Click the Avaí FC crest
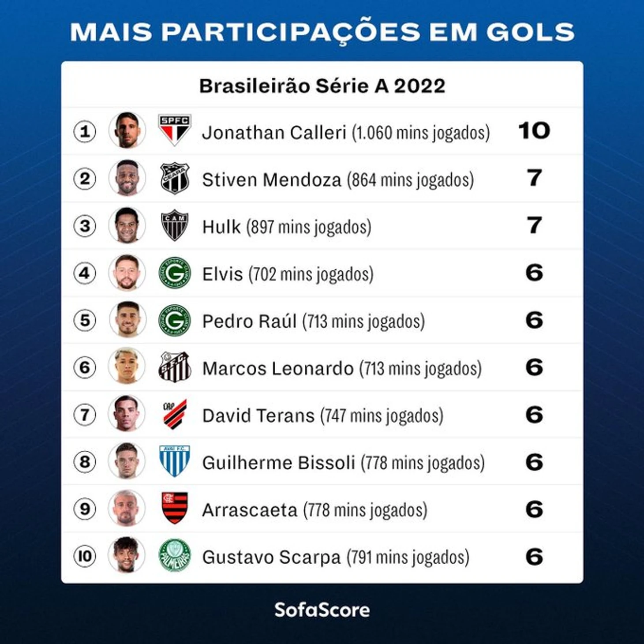The width and height of the screenshot is (644, 644). [x=175, y=461]
